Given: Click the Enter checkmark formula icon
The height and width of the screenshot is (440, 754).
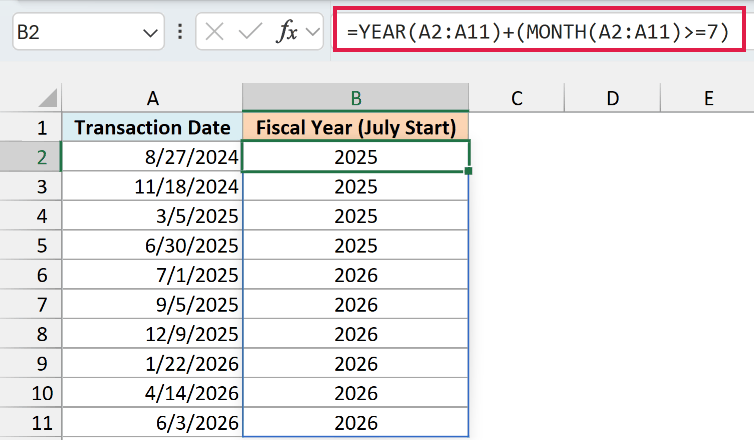Looking at the screenshot, I should (x=250, y=32).
